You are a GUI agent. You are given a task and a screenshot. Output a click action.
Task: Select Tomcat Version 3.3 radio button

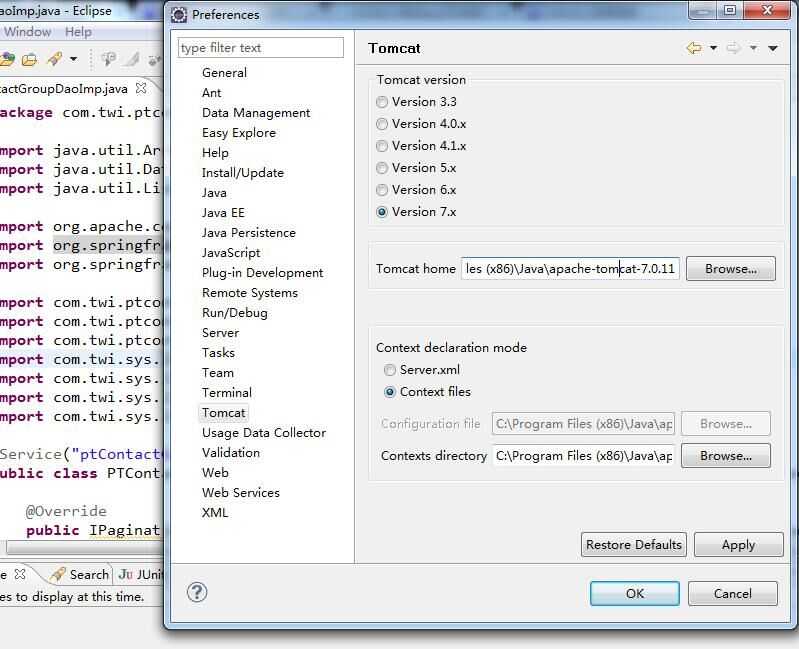[382, 102]
